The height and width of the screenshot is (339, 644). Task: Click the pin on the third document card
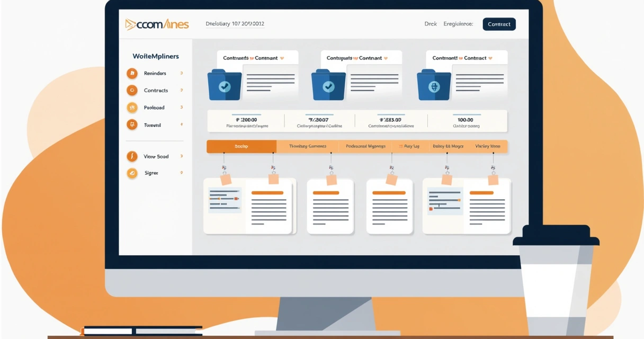pyautogui.click(x=391, y=180)
